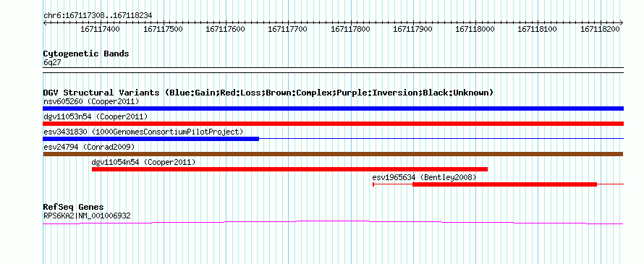Click ruler position 167117600
Image resolution: width=644 pixels, height=264 pixels.
point(225,29)
